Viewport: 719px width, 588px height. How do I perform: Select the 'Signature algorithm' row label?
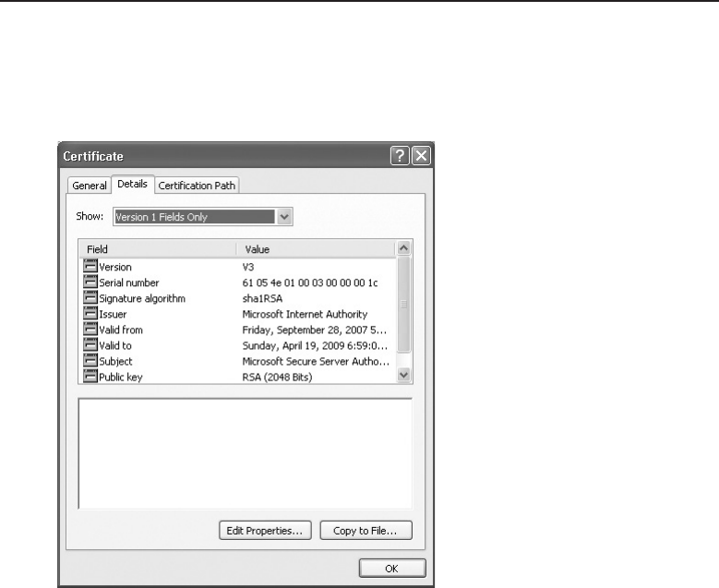pos(142,298)
